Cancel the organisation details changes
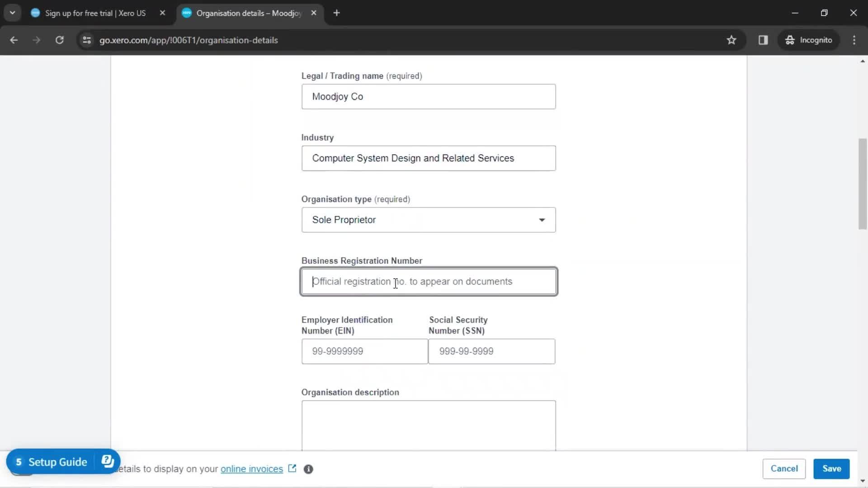Image resolution: width=868 pixels, height=488 pixels. [784, 469]
